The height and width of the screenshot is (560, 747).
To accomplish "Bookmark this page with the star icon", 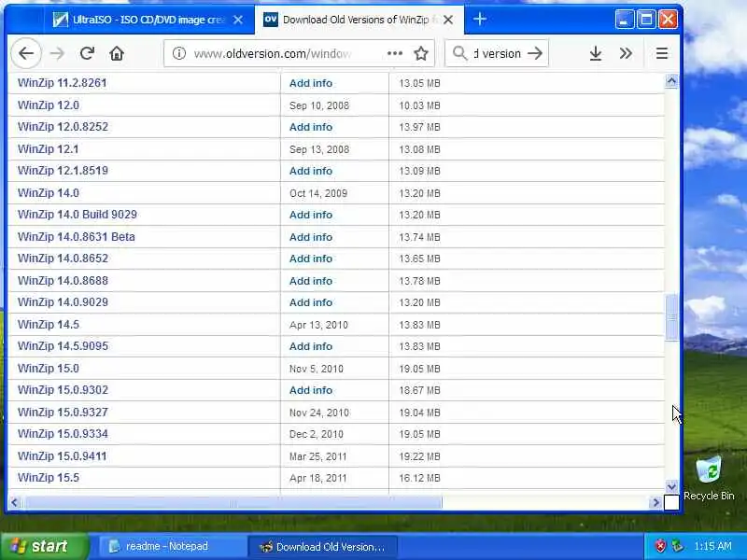I will click(421, 53).
